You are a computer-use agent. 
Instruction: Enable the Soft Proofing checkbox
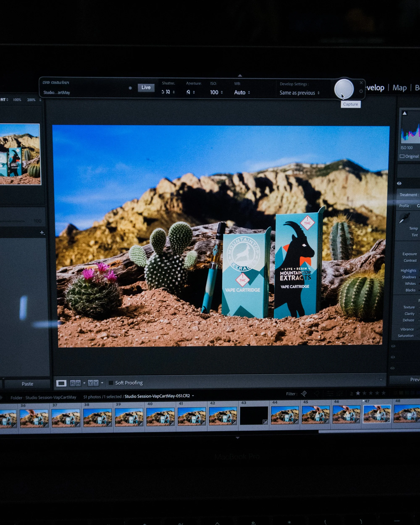(111, 383)
